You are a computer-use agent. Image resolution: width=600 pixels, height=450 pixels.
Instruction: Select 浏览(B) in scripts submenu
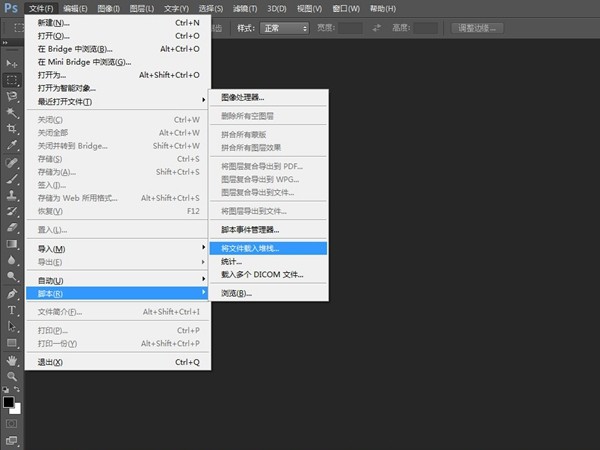coord(268,293)
